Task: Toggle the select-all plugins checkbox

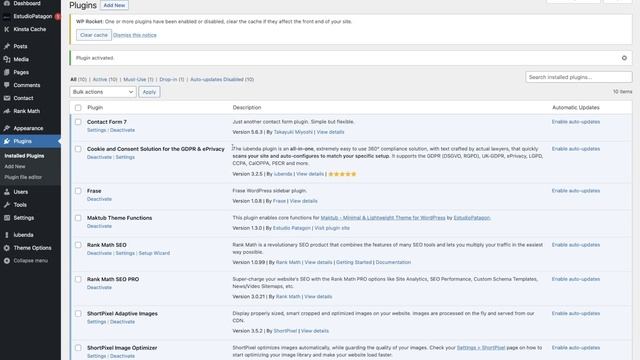Action: pos(78,108)
